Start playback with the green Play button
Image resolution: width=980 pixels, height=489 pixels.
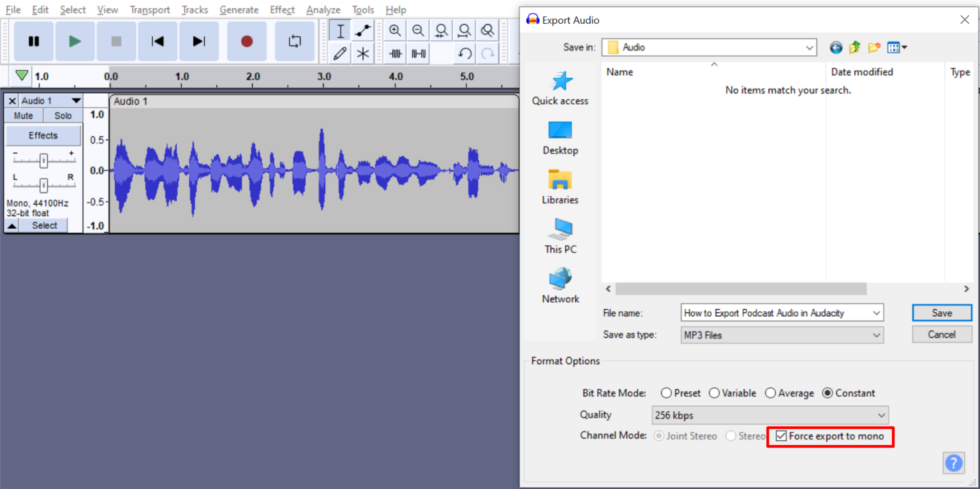(x=75, y=41)
